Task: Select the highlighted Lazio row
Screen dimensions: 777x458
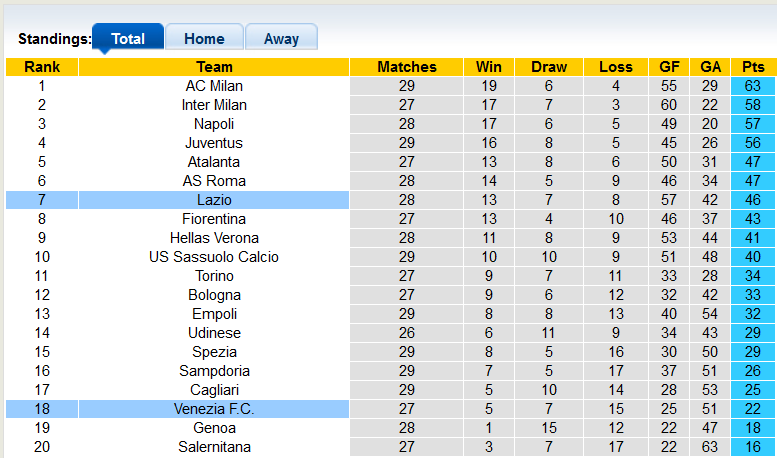Action: 214,200
